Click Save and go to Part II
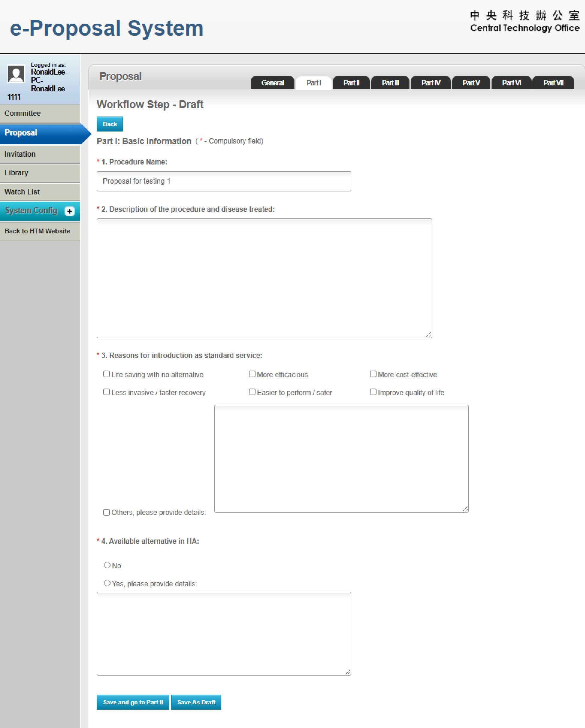The width and height of the screenshot is (585, 728). pyautogui.click(x=133, y=702)
